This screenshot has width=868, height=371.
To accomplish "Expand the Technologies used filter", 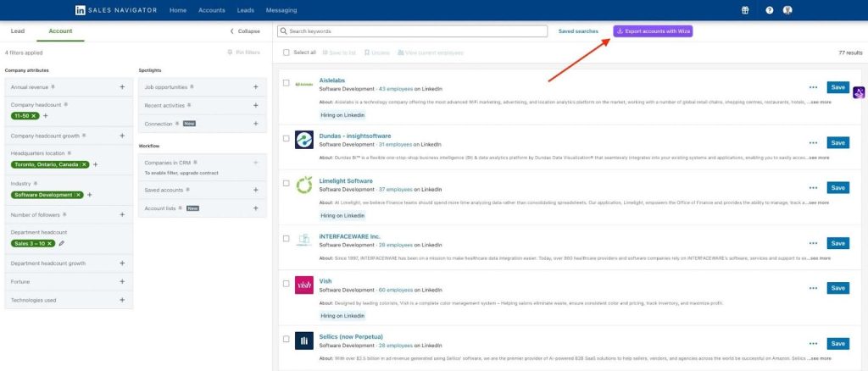I will [122, 300].
